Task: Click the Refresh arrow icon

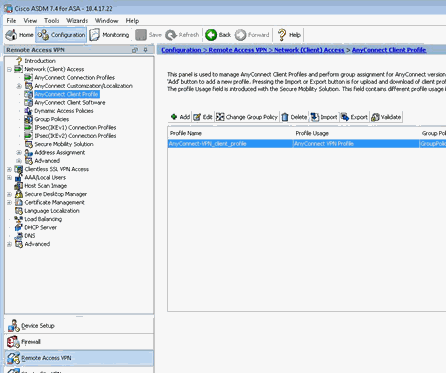Action: click(x=171, y=35)
